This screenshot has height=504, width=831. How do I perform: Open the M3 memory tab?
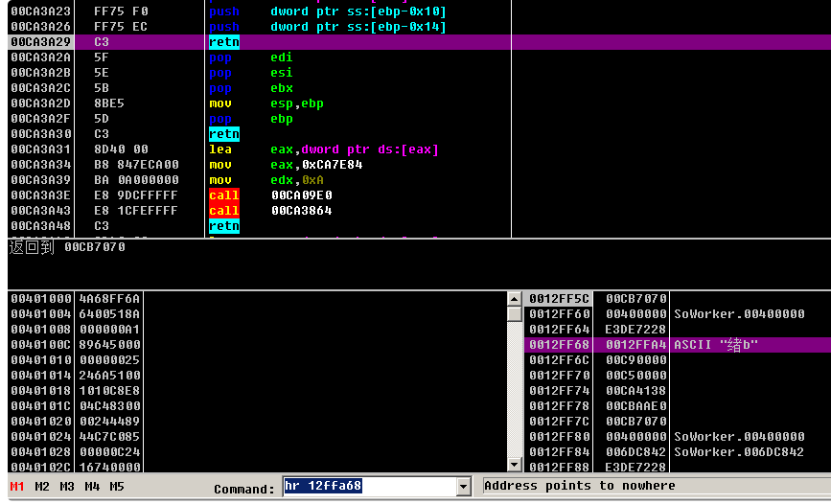(x=67, y=487)
